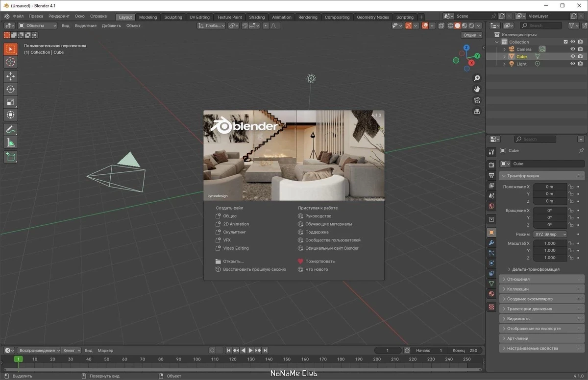Viewport: 588px width, 380px height.
Task: Toggle camera view icon in viewport
Action: point(477,100)
